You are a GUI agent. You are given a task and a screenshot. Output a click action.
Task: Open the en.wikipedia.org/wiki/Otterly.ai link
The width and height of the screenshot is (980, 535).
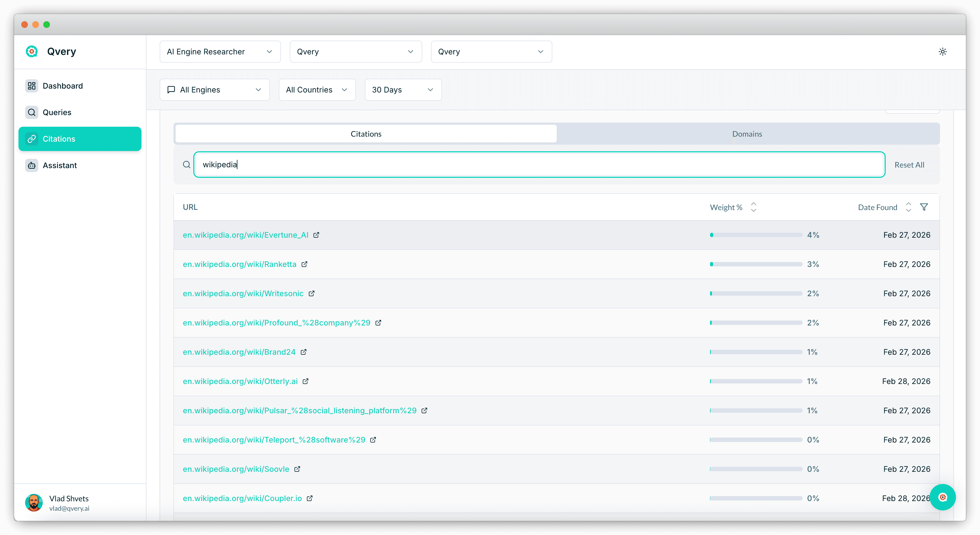coord(240,381)
